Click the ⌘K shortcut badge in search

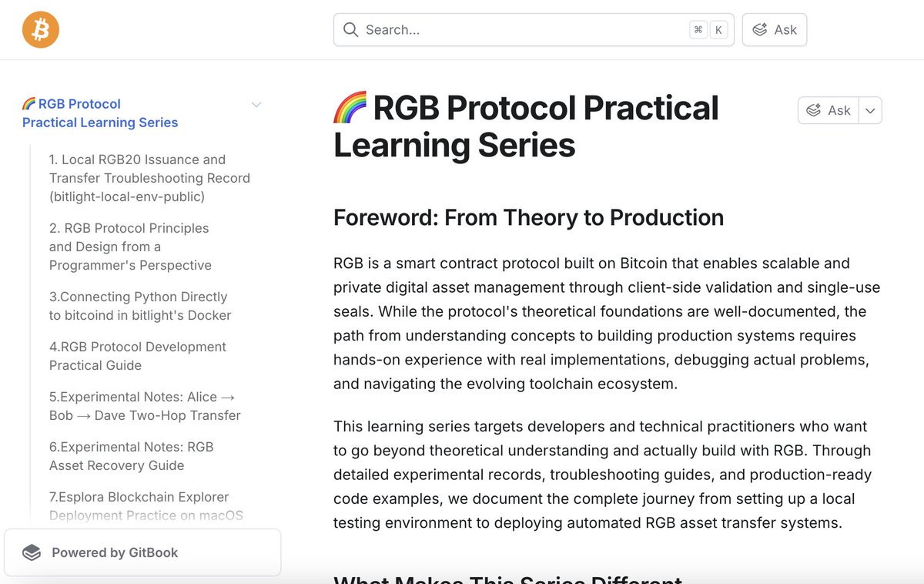708,30
